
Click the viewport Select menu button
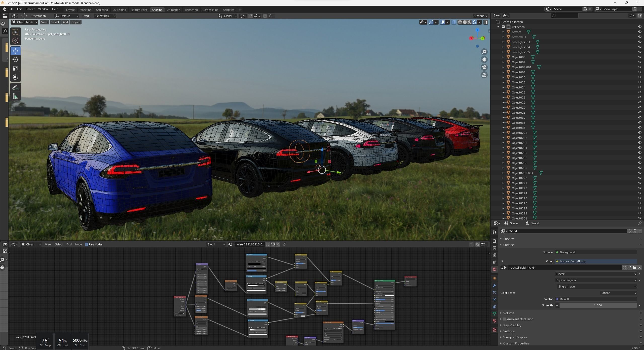click(x=55, y=22)
